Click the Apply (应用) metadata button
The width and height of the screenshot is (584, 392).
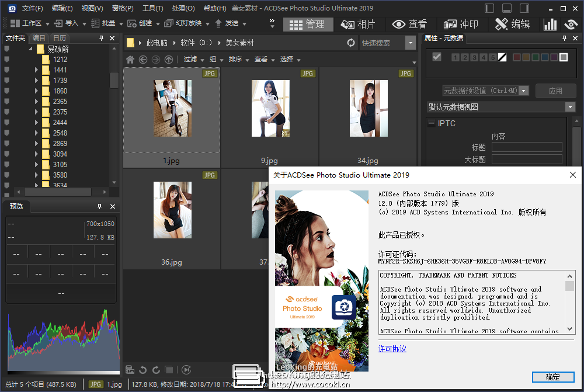tap(555, 91)
